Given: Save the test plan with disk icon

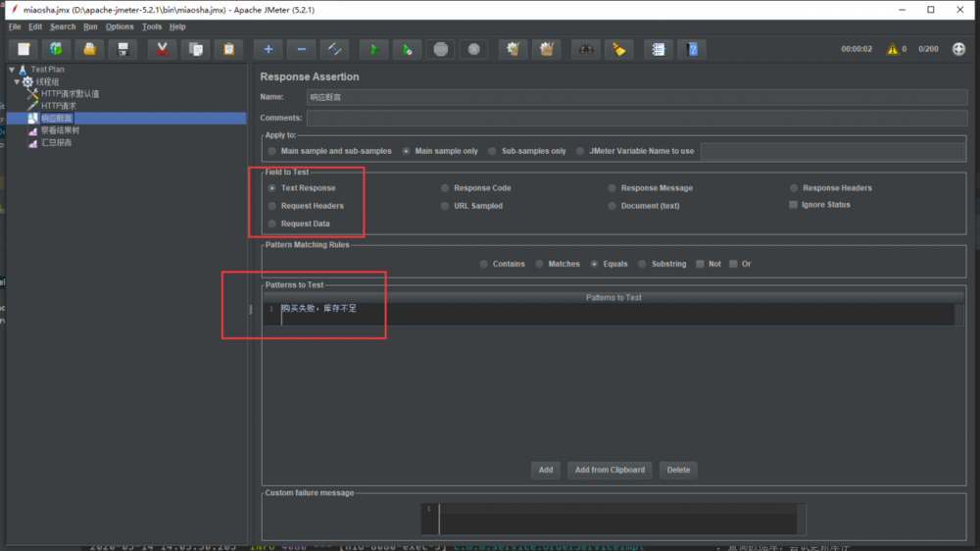Looking at the screenshot, I should point(123,49).
